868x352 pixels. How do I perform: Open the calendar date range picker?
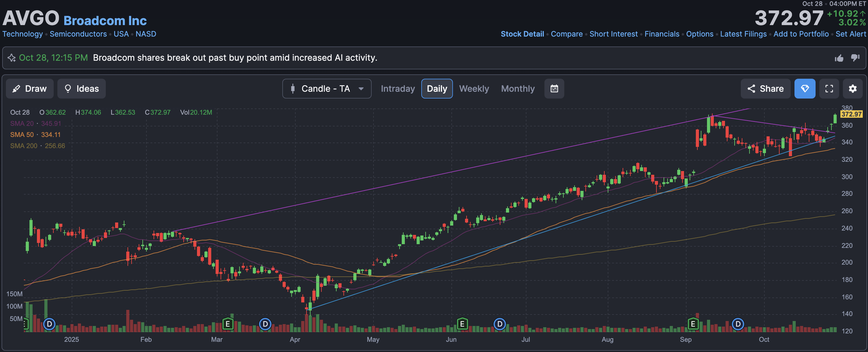pyautogui.click(x=554, y=89)
